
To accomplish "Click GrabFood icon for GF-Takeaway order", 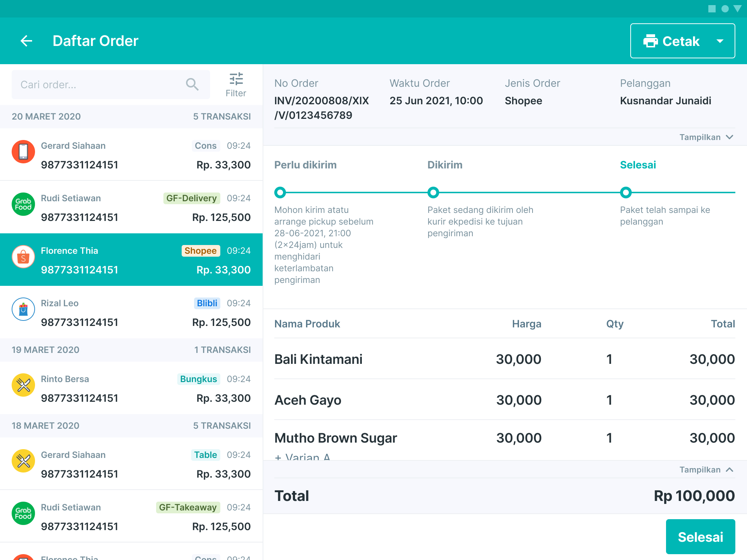I will tap(23, 513).
